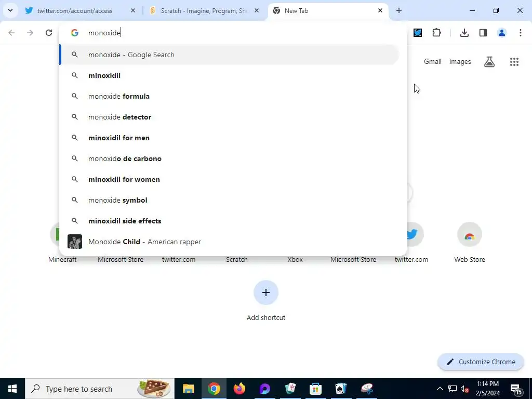Open the tab search dropdown arrow
The height and width of the screenshot is (399, 532).
tap(10, 10)
